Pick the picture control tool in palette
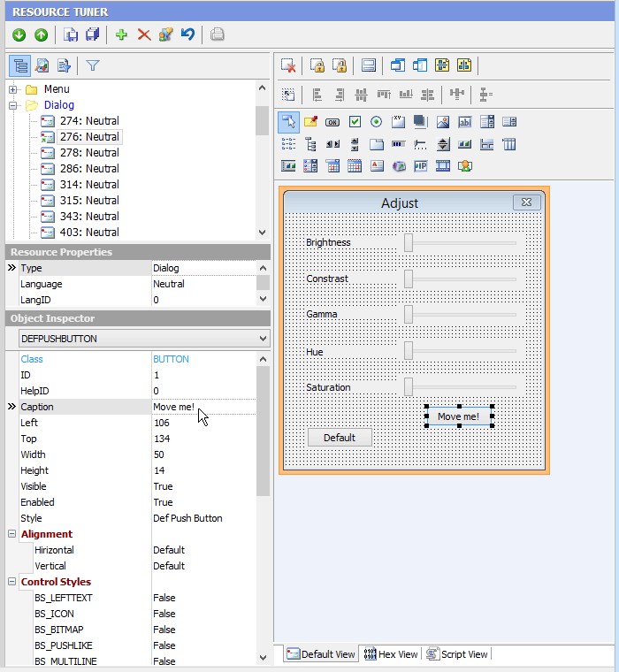 442,122
